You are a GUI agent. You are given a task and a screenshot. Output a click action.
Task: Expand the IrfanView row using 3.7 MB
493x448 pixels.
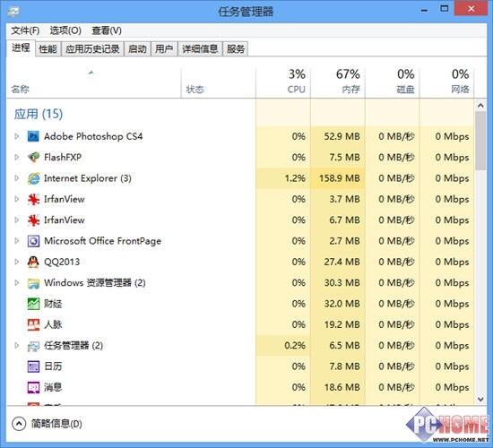point(17,199)
